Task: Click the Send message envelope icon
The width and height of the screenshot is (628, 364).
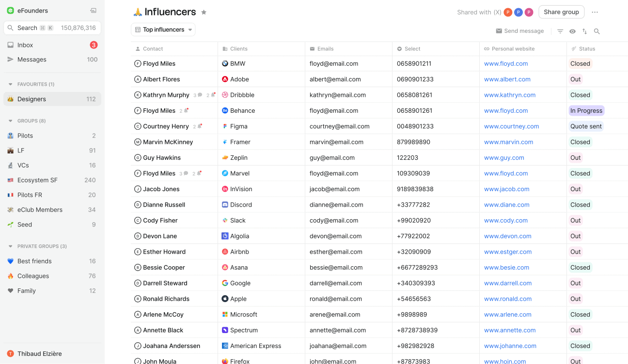Action: [x=499, y=31]
